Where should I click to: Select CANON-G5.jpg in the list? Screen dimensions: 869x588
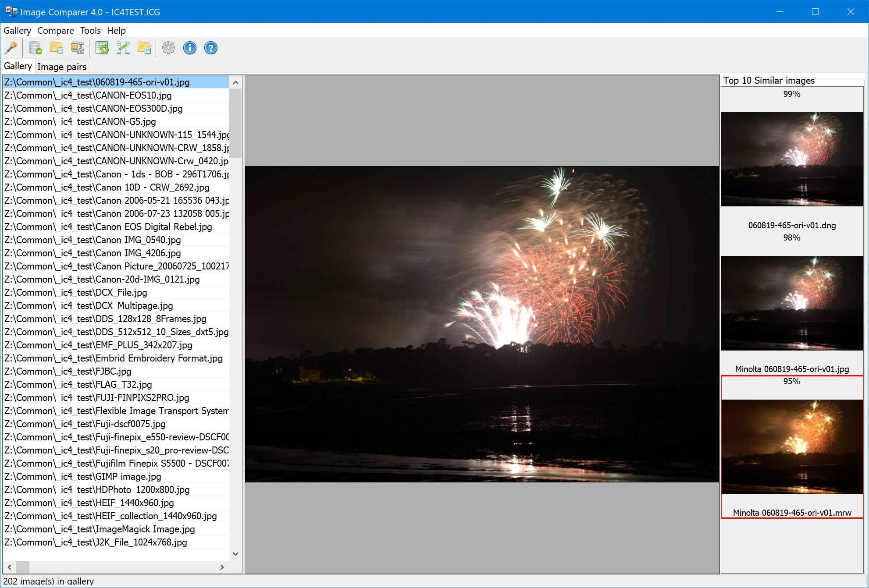coord(116,121)
